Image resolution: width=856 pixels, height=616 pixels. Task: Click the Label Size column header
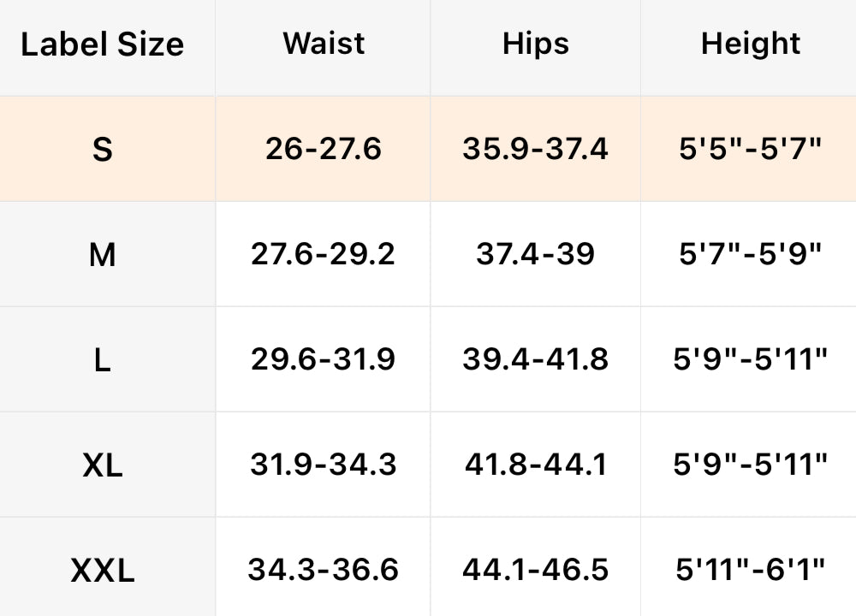pos(102,44)
